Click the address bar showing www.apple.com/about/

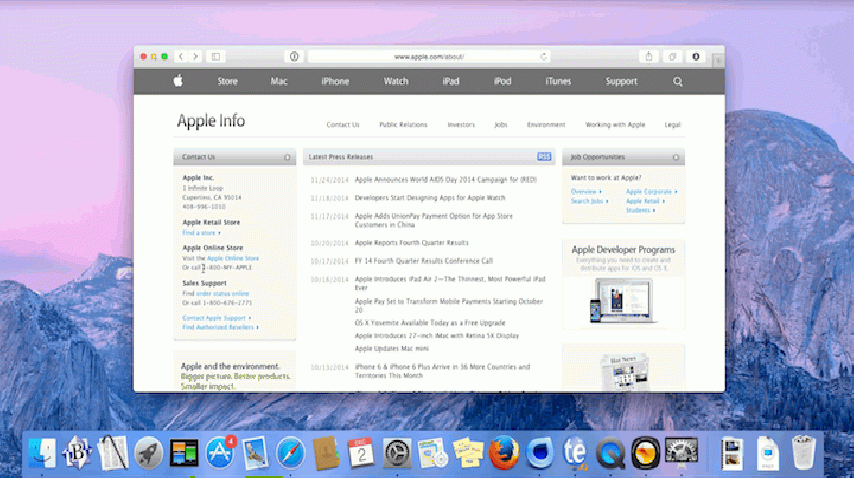point(430,57)
